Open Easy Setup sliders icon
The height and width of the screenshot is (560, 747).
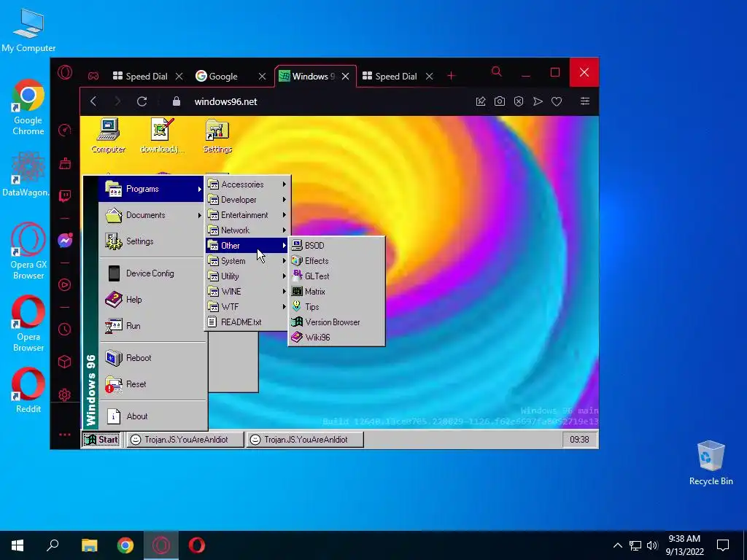pos(585,101)
